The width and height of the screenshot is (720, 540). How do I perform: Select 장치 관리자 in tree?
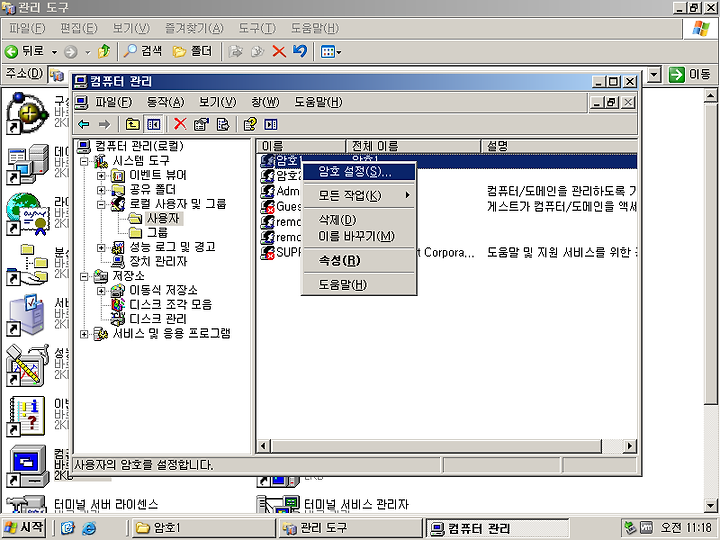158,261
